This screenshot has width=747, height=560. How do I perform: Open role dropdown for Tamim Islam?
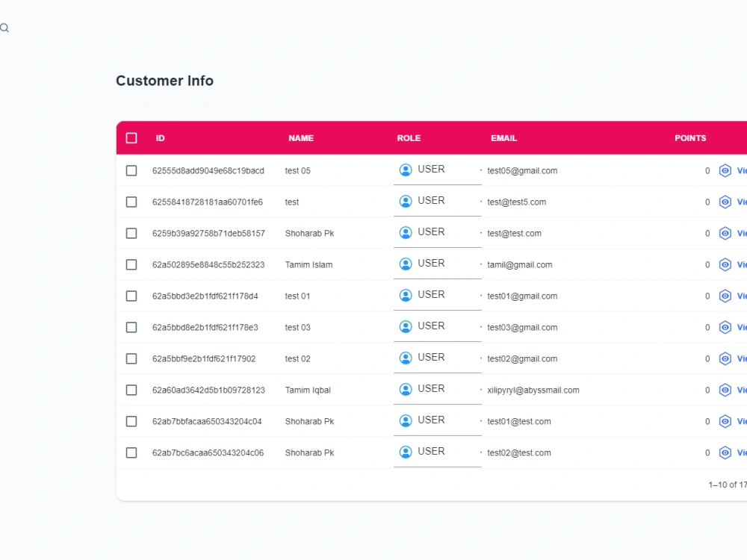[x=437, y=264]
